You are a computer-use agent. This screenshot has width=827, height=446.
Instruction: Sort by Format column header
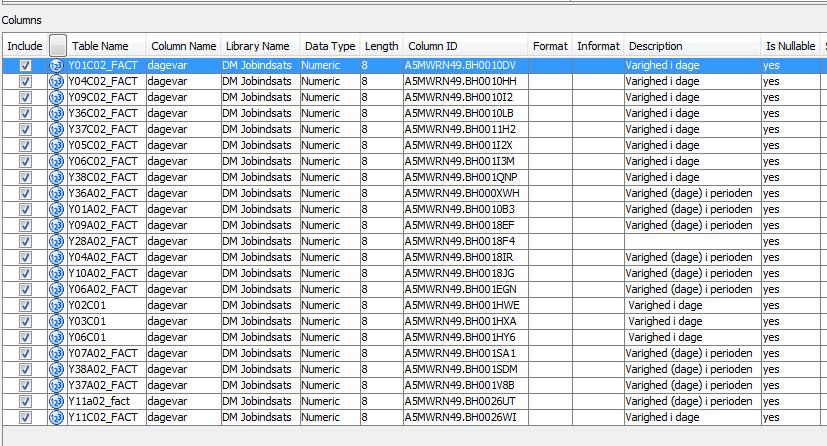click(550, 46)
